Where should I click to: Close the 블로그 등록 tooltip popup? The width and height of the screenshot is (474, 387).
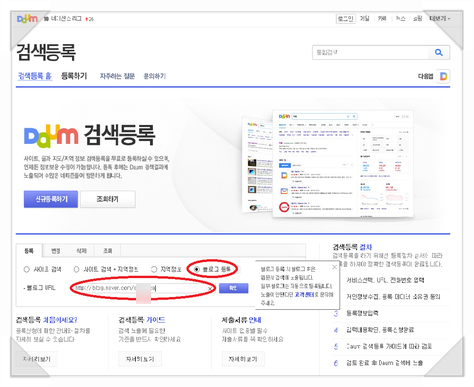(x=334, y=267)
